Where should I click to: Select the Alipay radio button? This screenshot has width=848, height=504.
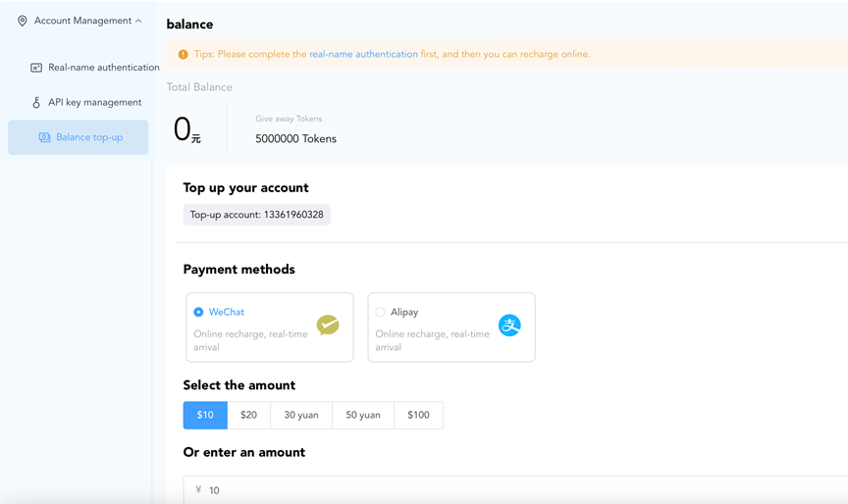(x=380, y=312)
